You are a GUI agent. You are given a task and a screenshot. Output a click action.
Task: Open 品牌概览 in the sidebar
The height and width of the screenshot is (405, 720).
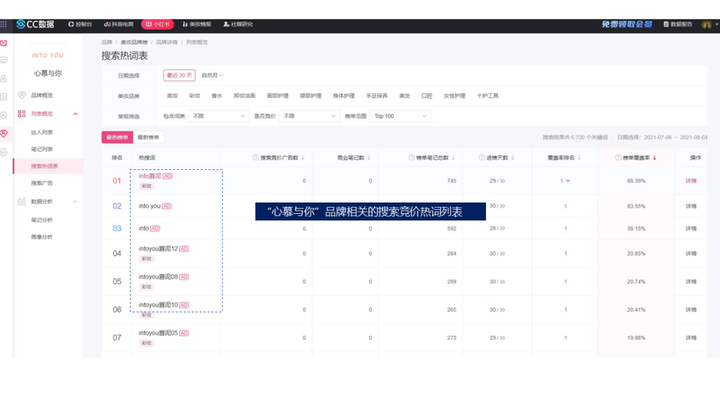[42, 95]
